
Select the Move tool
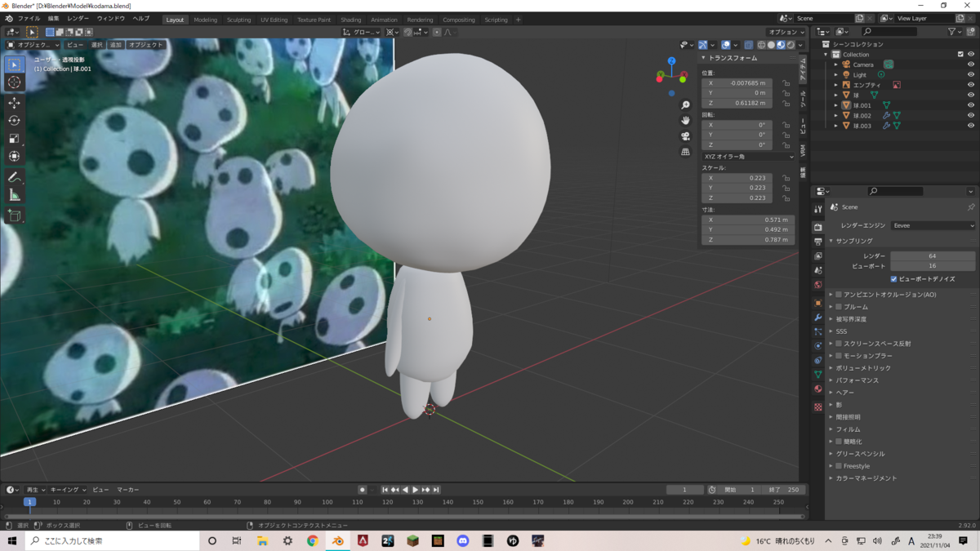14,103
